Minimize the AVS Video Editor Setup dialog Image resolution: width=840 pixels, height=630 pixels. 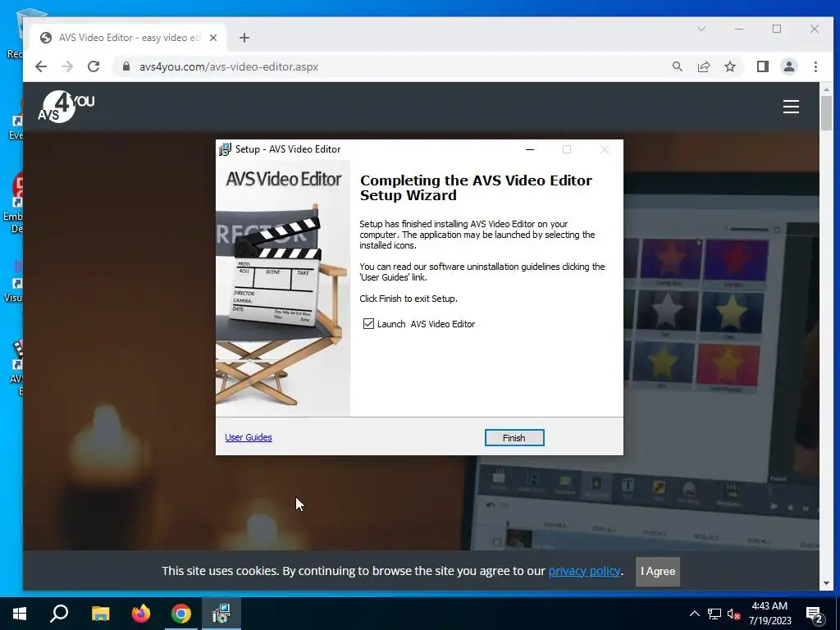pyautogui.click(x=530, y=149)
